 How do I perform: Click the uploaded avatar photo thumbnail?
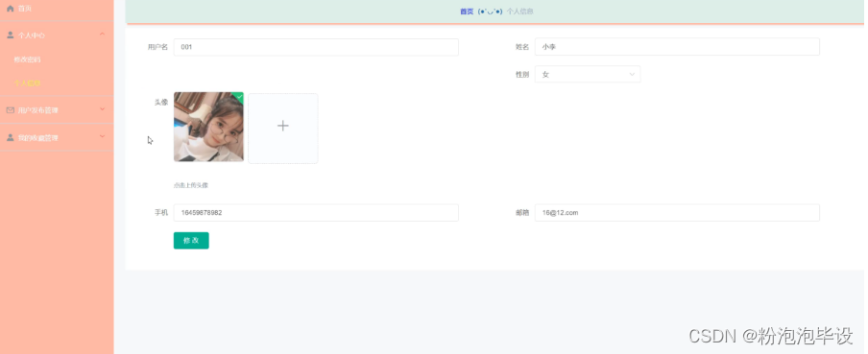[208, 127]
